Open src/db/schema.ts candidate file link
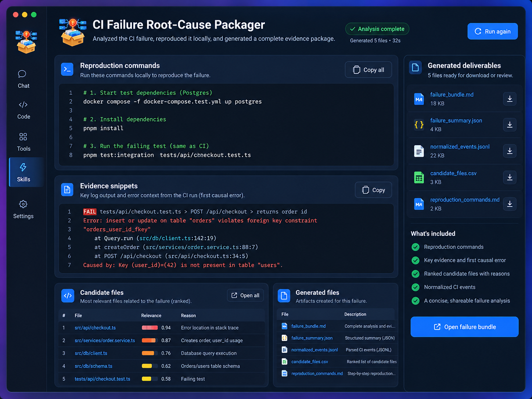The width and height of the screenshot is (532, 399). 93,366
